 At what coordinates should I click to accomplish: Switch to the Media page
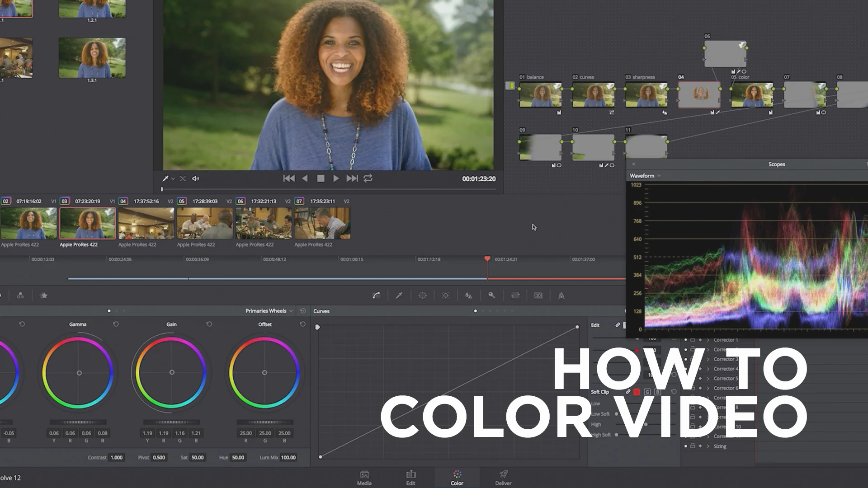(364, 478)
